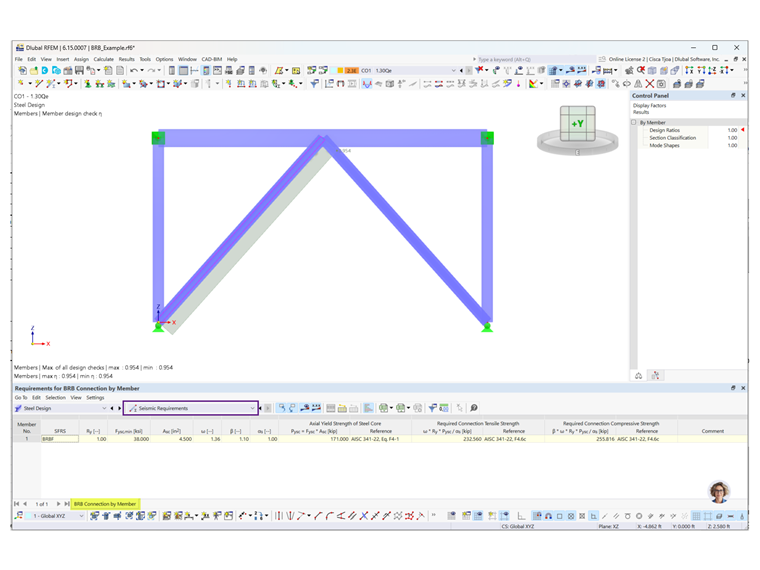
Task: Click the color scale rainbow icon
Action: 533,84
